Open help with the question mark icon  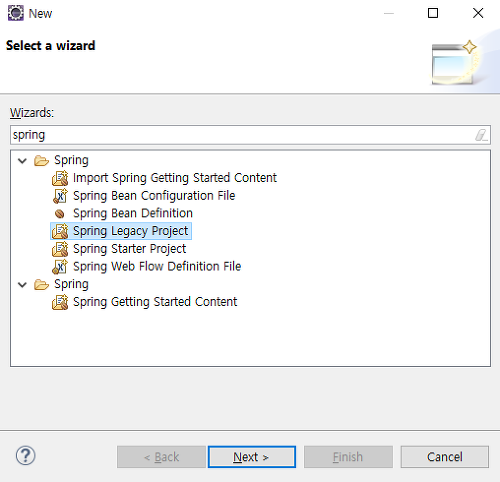coord(26,456)
